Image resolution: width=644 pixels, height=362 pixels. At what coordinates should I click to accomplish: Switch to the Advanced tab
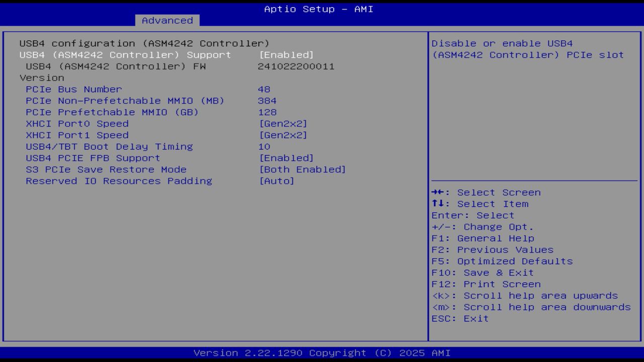[x=167, y=21]
